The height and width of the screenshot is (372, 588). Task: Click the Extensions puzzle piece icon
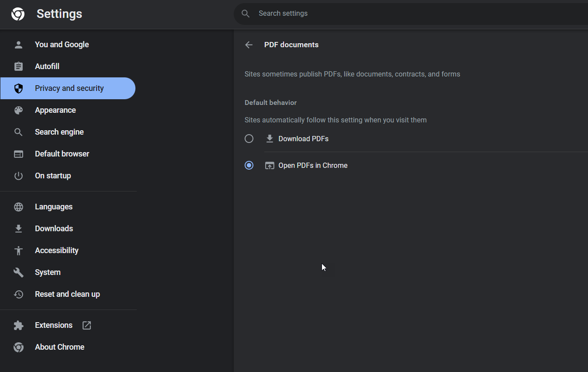(18, 325)
